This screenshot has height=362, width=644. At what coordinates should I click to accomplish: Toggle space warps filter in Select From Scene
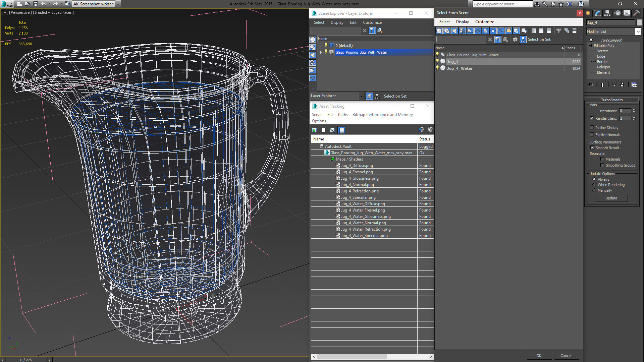point(478,31)
